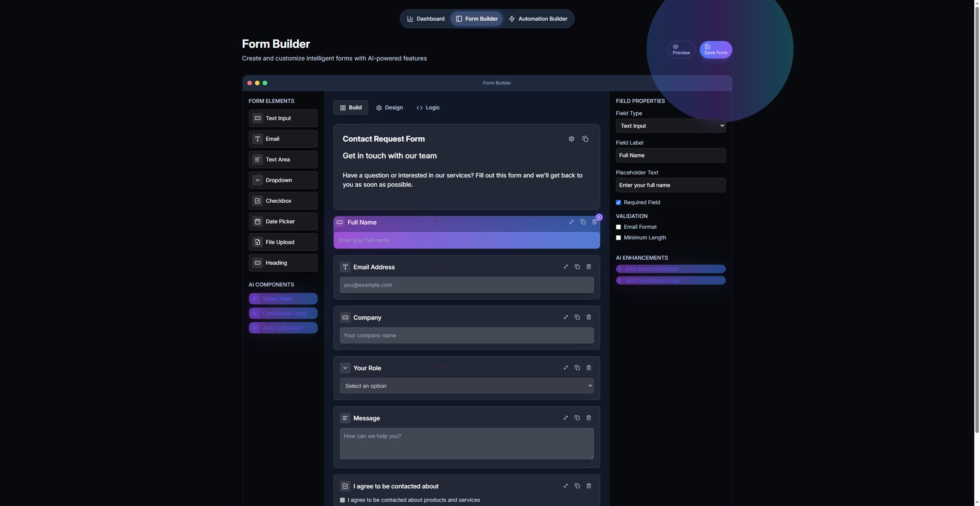
Task: Duplicate the Contact Request Form header
Action: (585, 139)
